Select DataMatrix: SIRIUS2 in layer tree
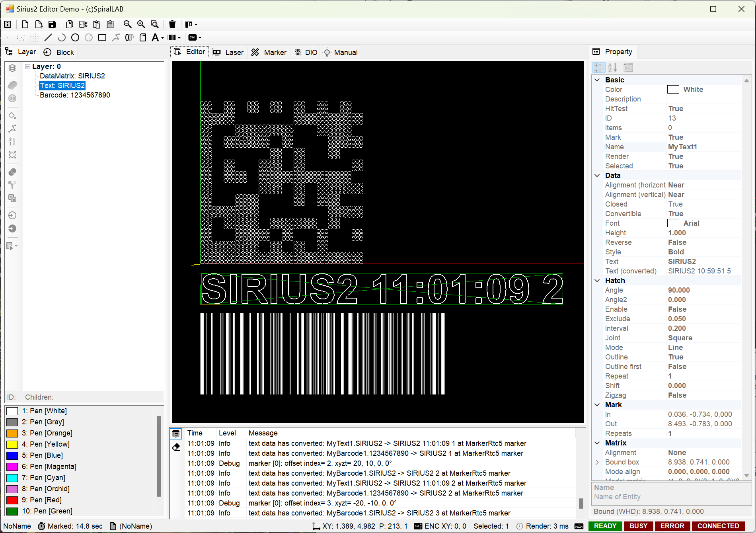Viewport: 756px width, 533px height. click(72, 76)
